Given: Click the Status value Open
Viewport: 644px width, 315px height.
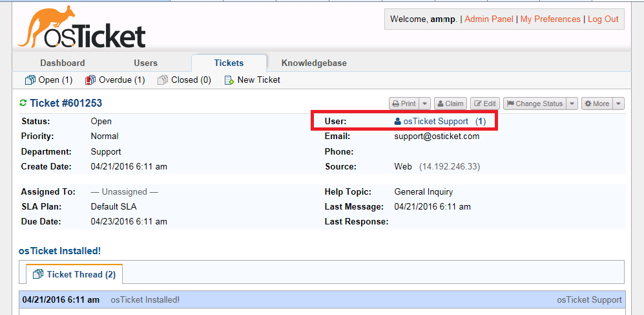Looking at the screenshot, I should (x=101, y=122).
